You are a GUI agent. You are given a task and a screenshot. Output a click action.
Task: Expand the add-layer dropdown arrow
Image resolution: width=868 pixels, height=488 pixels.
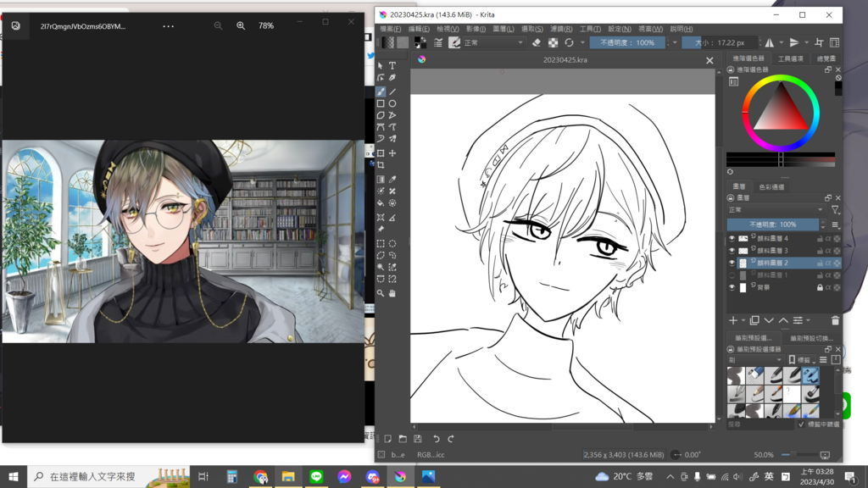(743, 320)
